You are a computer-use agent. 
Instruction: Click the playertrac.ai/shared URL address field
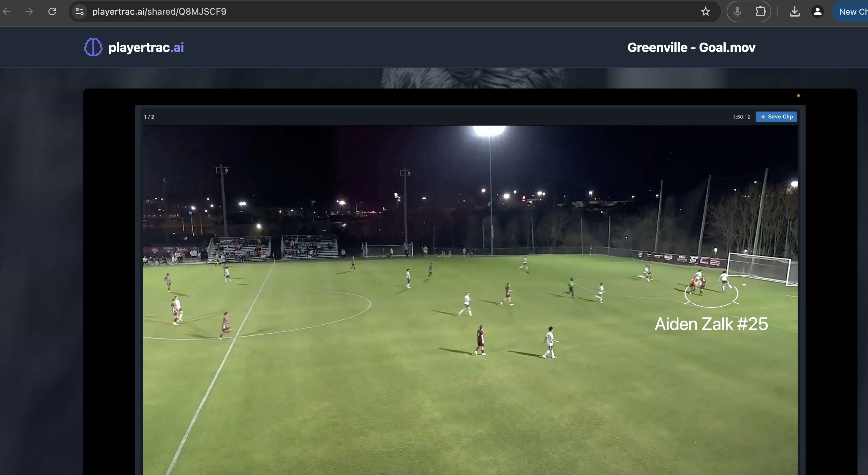pyautogui.click(x=159, y=12)
